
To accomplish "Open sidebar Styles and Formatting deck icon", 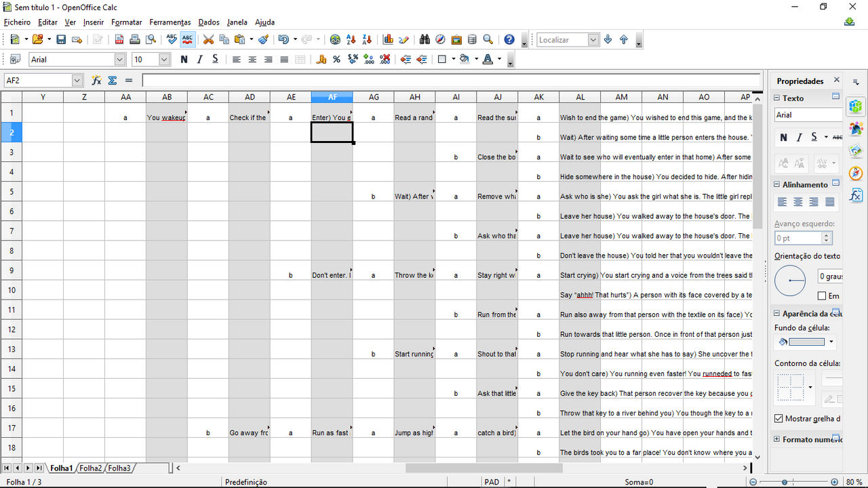I will [856, 129].
